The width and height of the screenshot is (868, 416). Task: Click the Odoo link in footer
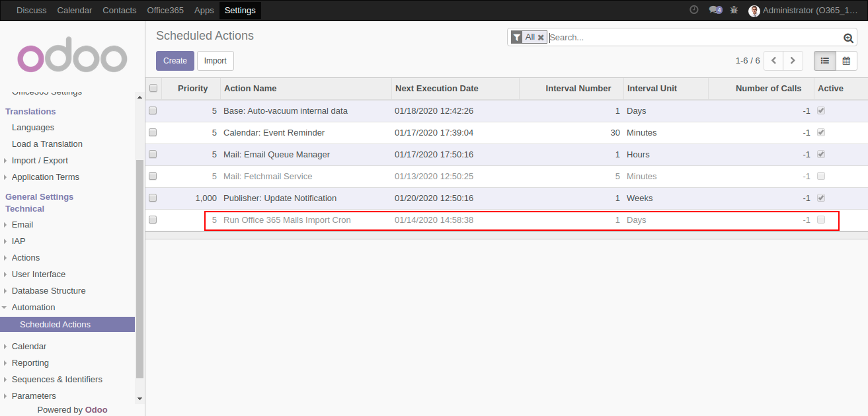pyautogui.click(x=97, y=410)
